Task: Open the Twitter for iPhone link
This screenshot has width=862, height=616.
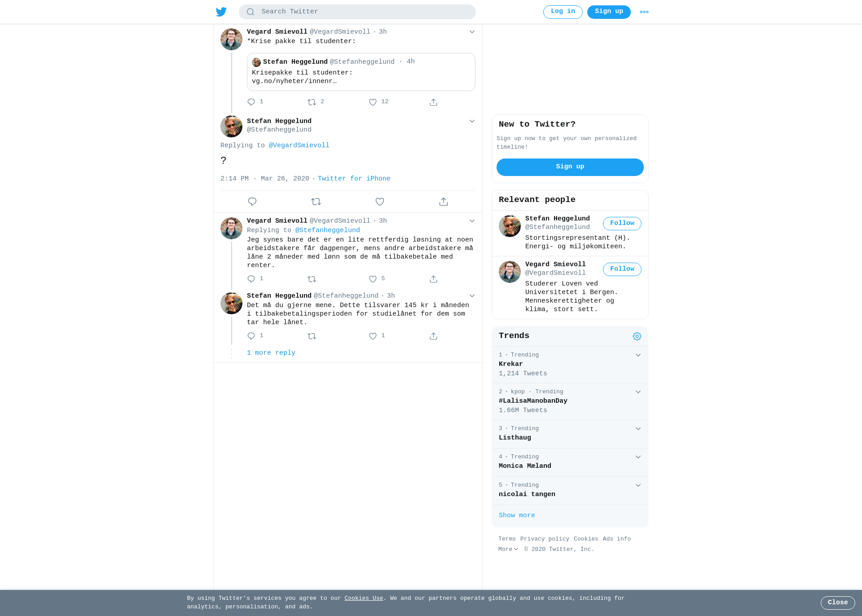Action: coord(354,179)
